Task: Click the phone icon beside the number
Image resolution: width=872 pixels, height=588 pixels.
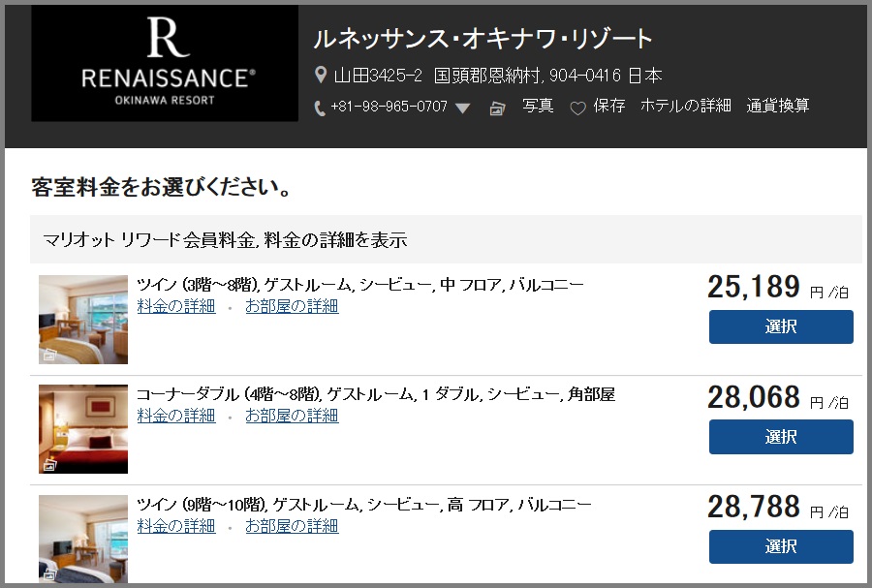Action: (x=320, y=108)
